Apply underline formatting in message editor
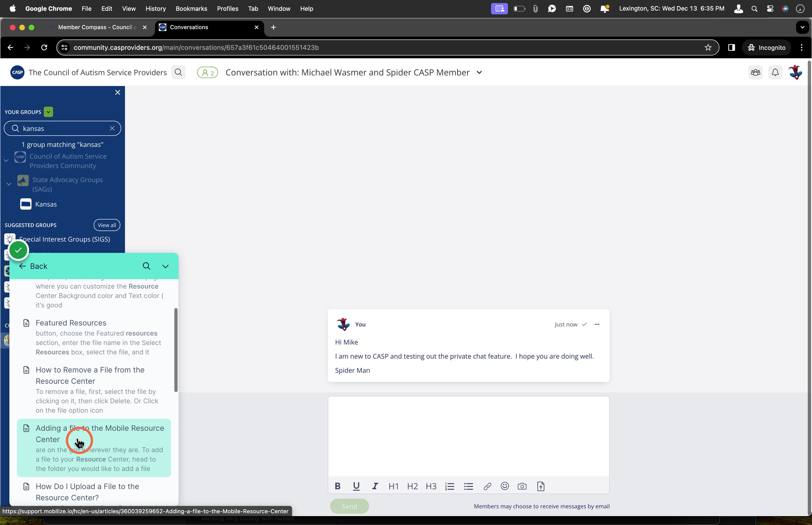 (x=356, y=486)
